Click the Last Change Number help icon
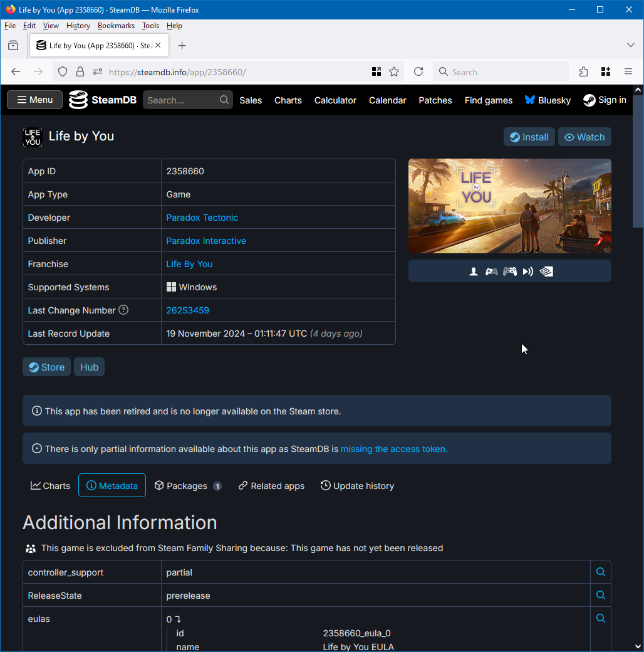The image size is (644, 652). pos(123,310)
